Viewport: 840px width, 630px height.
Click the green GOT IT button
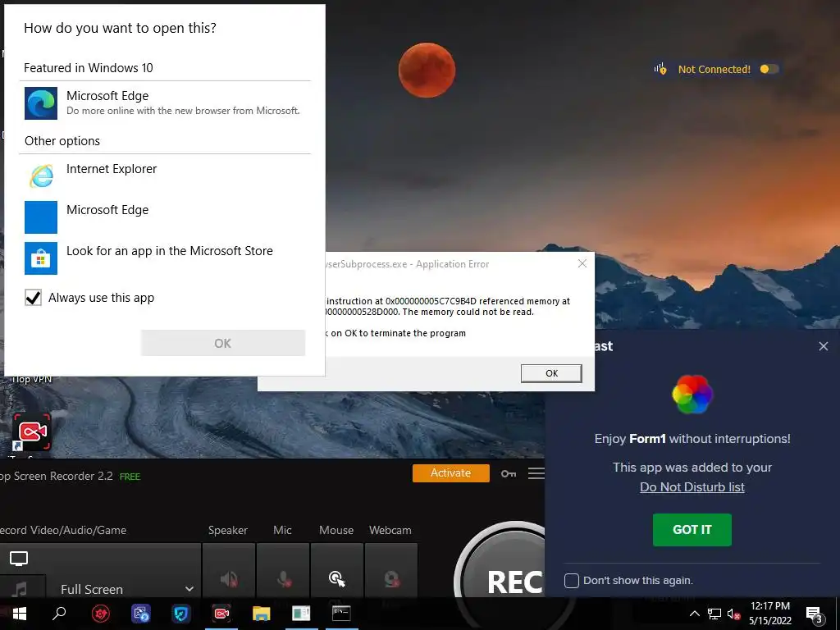(x=692, y=529)
